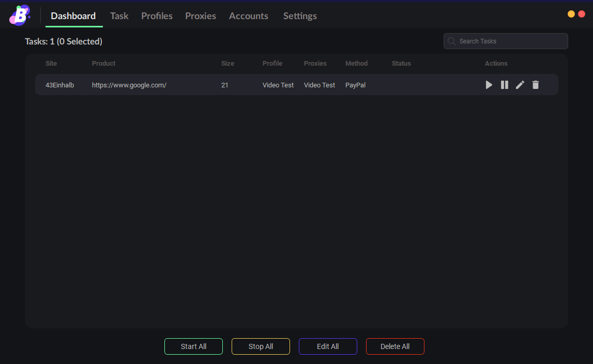Delete the task using the trash icon
This screenshot has height=364, width=593.
pyautogui.click(x=536, y=85)
